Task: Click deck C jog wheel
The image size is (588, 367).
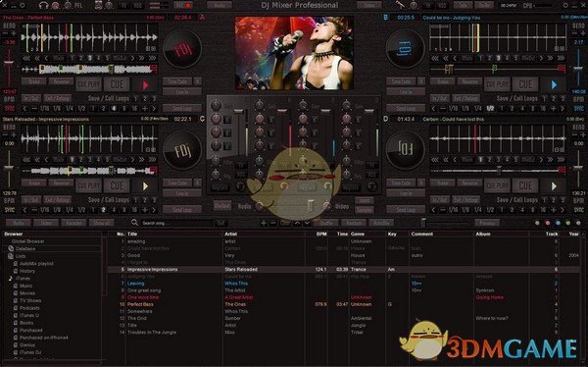Action: (x=182, y=150)
